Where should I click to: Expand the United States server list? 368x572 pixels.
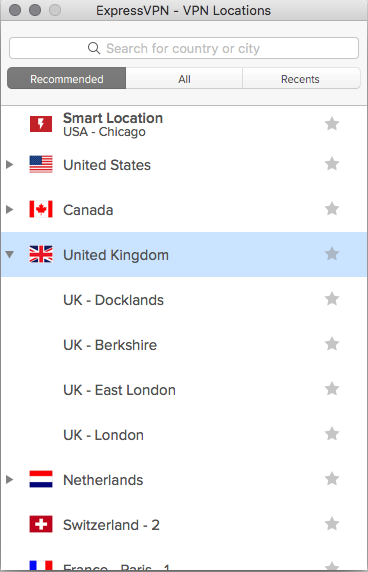10,165
